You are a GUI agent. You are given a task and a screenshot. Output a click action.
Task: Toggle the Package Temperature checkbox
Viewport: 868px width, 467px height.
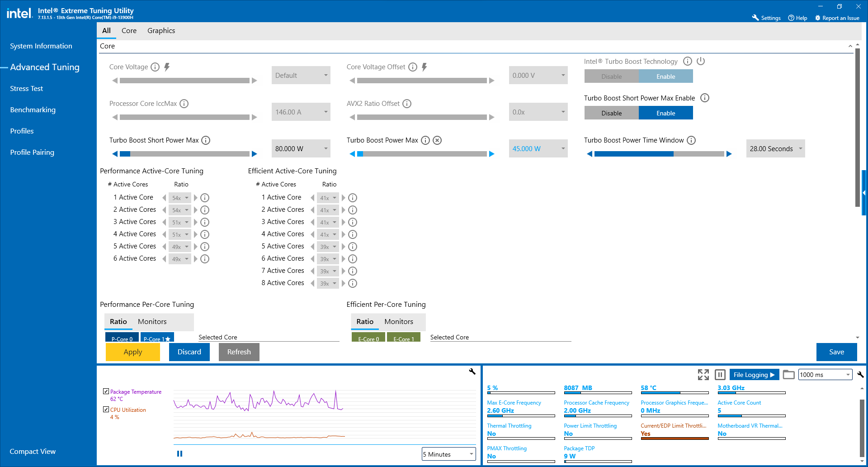pyautogui.click(x=106, y=391)
